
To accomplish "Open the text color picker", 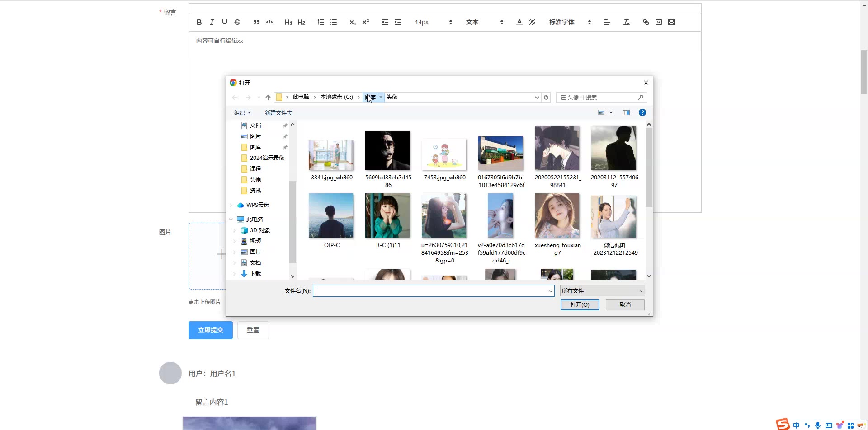I will click(x=519, y=22).
